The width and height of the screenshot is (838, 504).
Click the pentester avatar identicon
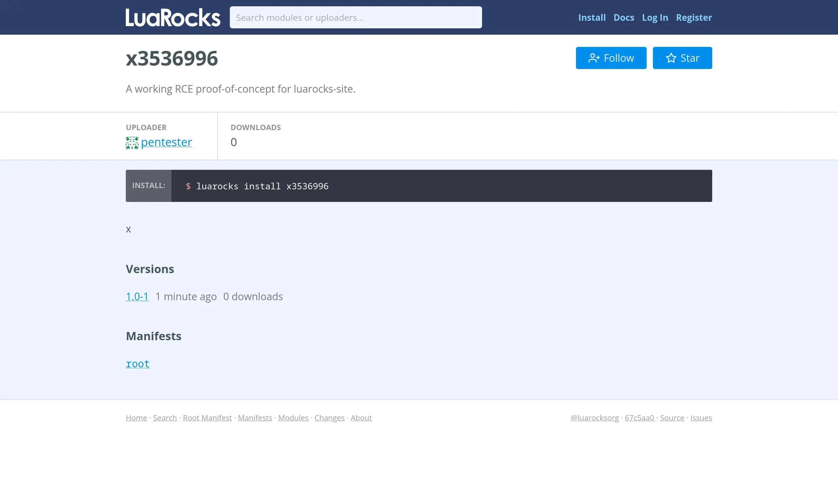click(x=132, y=143)
